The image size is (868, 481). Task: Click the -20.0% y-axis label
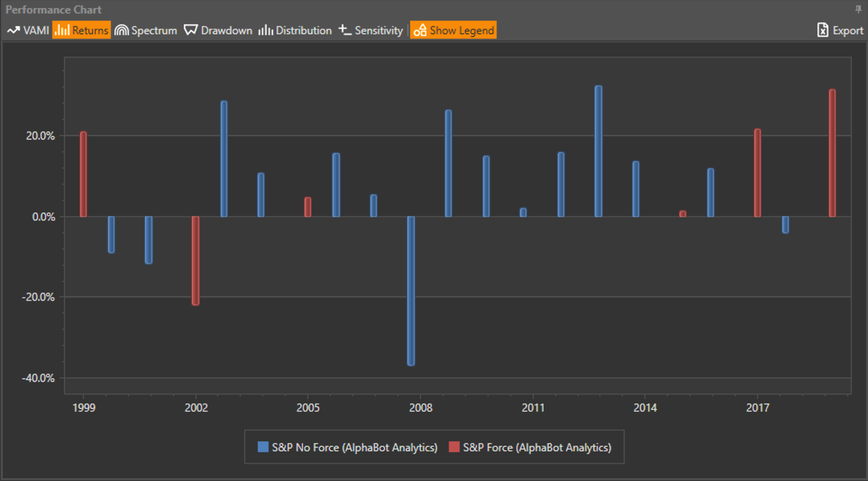39,297
